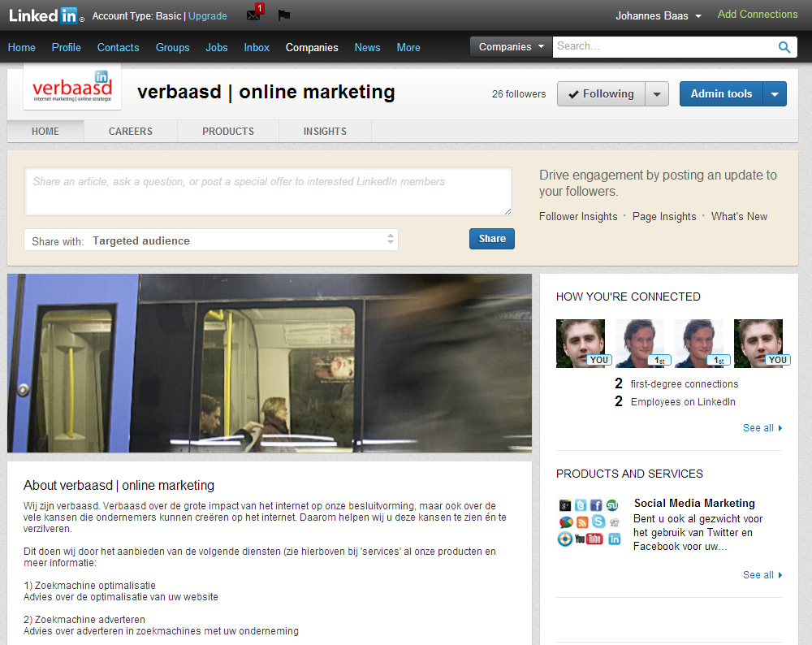This screenshot has width=812, height=645.
Task: Open the Jobs navigation item
Action: coord(217,48)
